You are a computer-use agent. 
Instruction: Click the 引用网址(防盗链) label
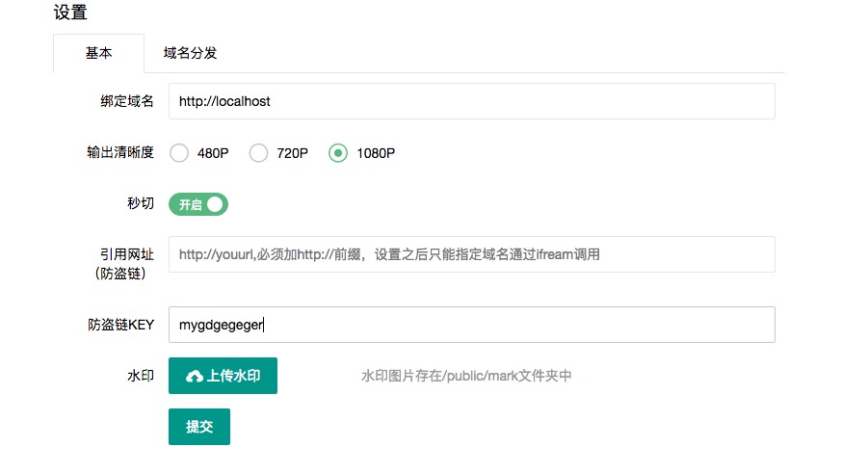(x=124, y=264)
